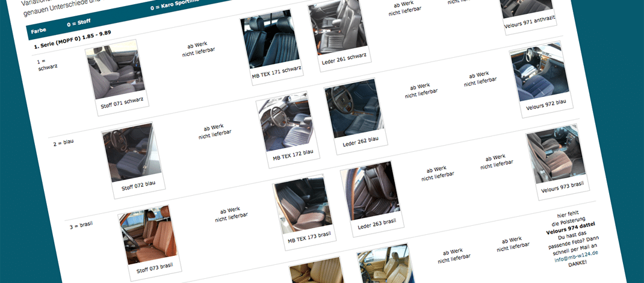Select the caption 'Leder 263 brasil'
644x283 pixels.
pos(377,223)
